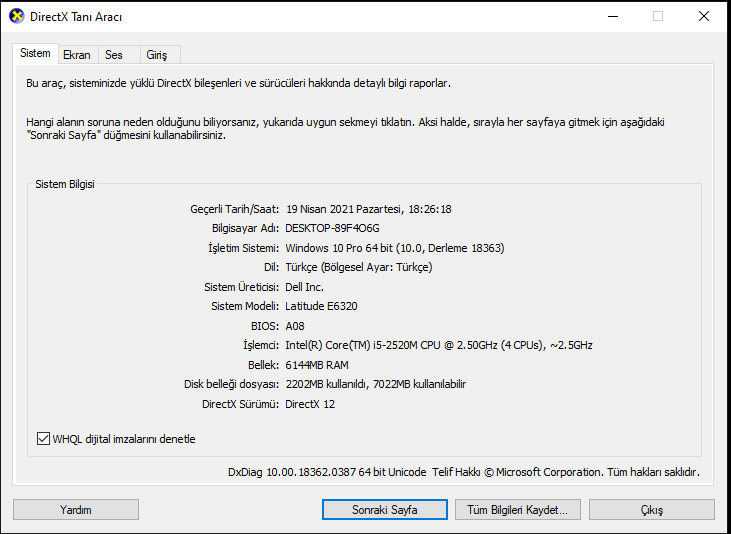Click the 6144MB RAM value

(317, 365)
